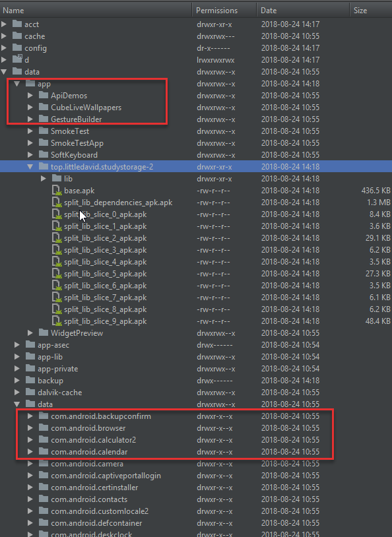This screenshot has height=537, width=392.
Task: Click the ApiDemos folder icon
Action: pyautogui.click(x=44, y=95)
